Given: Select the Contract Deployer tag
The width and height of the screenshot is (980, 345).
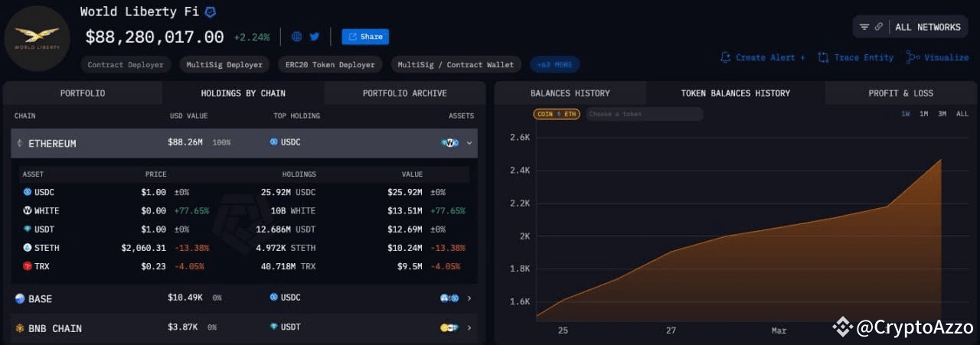Looking at the screenshot, I should pyautogui.click(x=126, y=64).
